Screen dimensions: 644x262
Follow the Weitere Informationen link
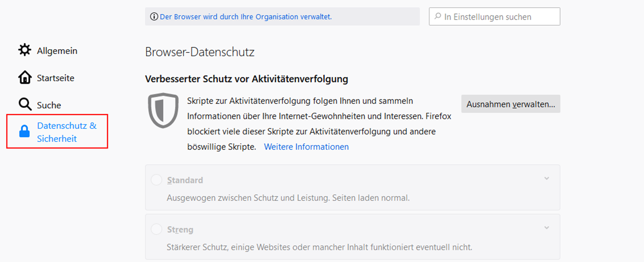pos(306,147)
